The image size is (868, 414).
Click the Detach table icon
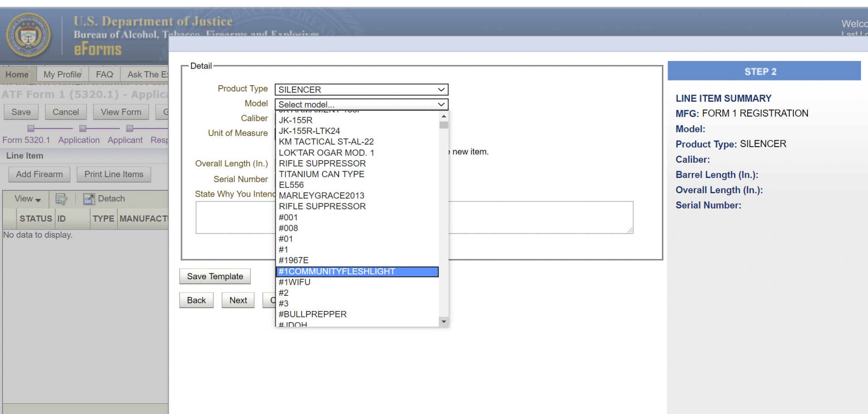(x=89, y=199)
